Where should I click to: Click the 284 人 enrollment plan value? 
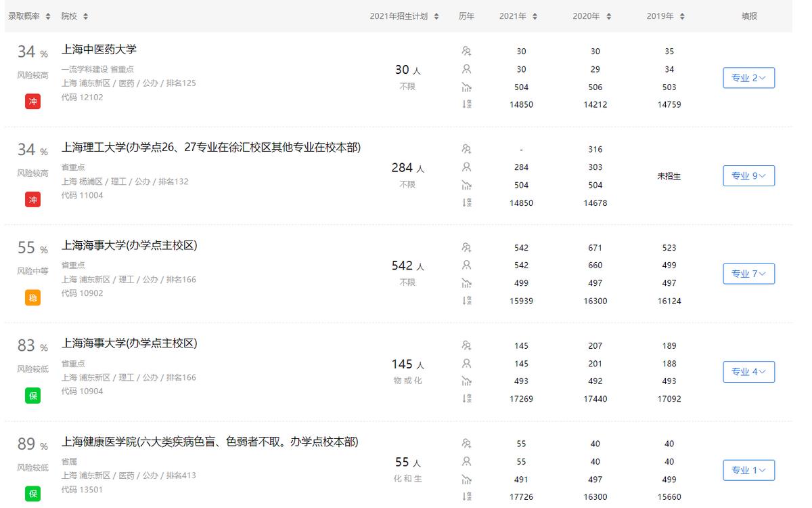pyautogui.click(x=408, y=168)
